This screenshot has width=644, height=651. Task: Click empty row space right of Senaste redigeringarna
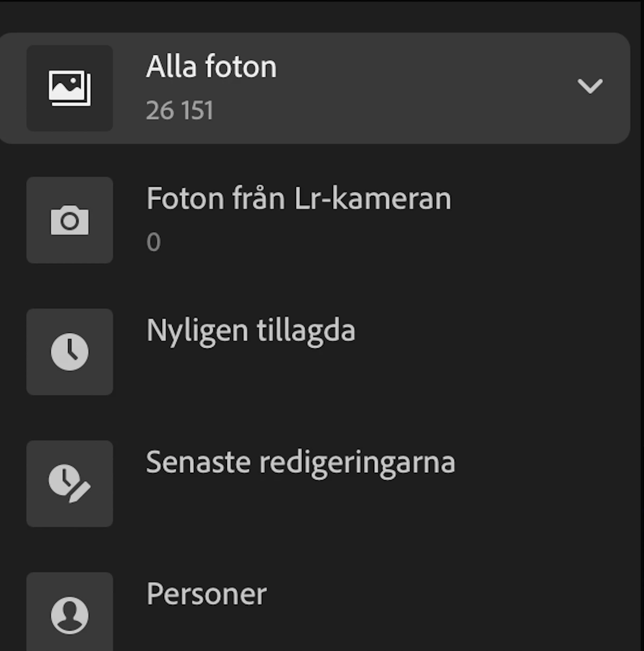(544, 484)
